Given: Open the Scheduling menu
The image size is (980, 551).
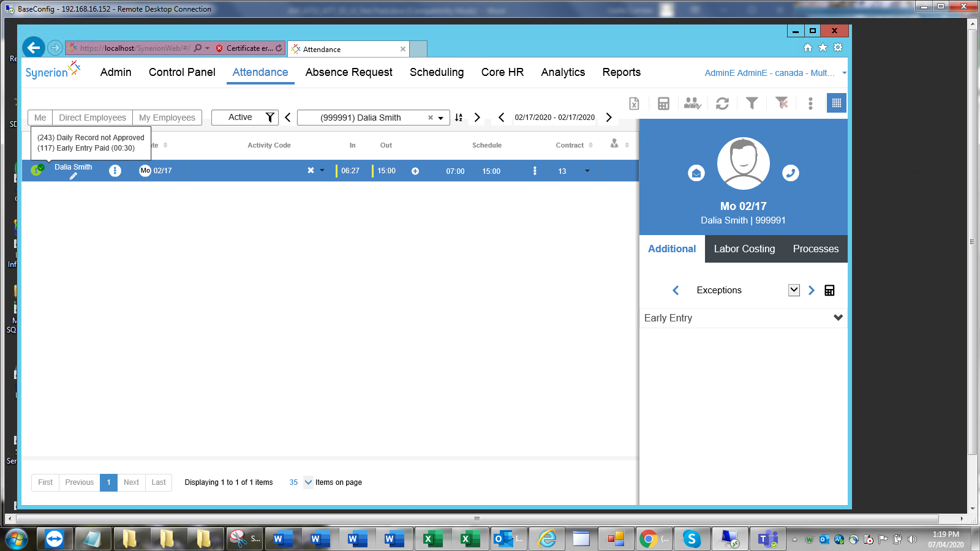Looking at the screenshot, I should 437,72.
